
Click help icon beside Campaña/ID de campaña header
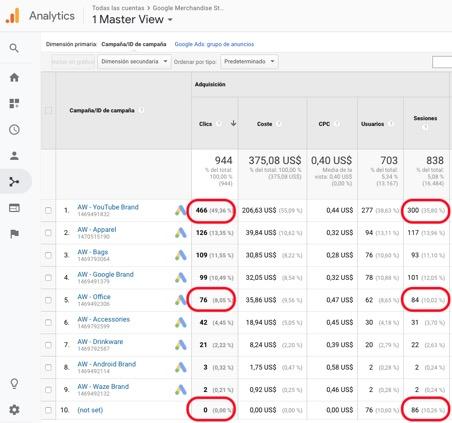141,110
